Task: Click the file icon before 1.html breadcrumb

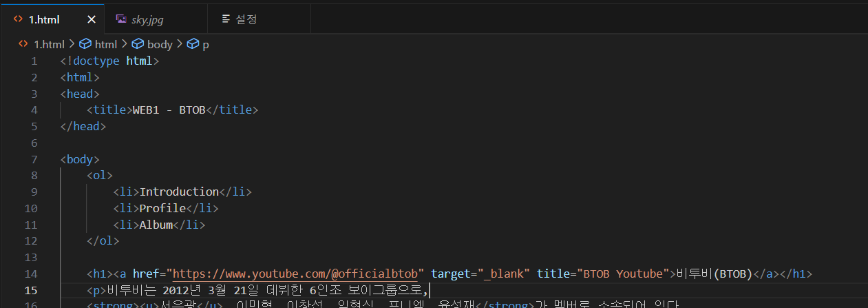Action: [22, 44]
